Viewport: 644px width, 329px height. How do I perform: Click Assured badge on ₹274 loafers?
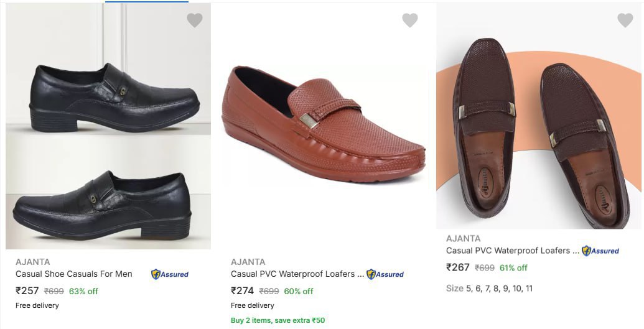point(385,274)
